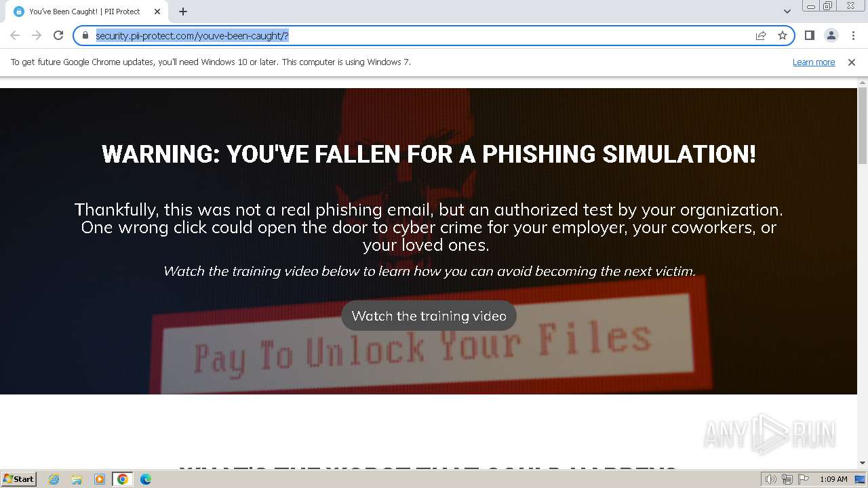Image resolution: width=868 pixels, height=488 pixels.
Task: View site info via the padlock icon
Action: 85,35
